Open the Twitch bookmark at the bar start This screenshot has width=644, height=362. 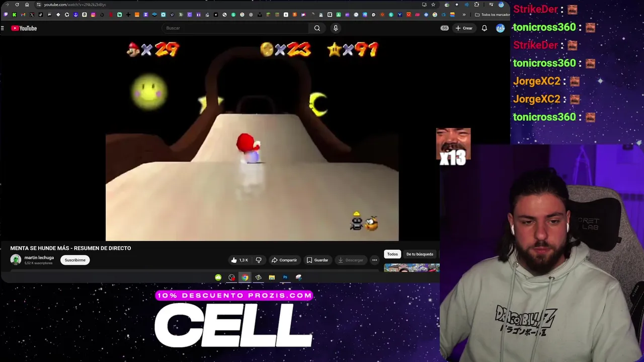tap(6, 15)
